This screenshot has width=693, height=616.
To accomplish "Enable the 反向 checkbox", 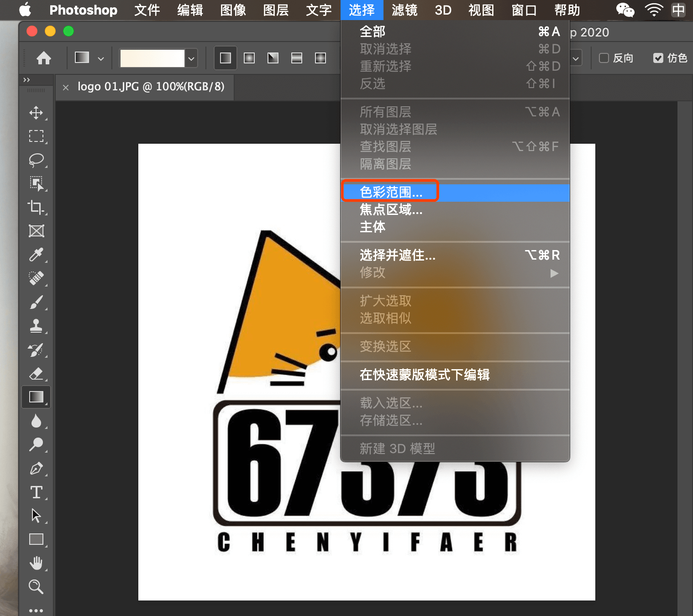I will (604, 58).
